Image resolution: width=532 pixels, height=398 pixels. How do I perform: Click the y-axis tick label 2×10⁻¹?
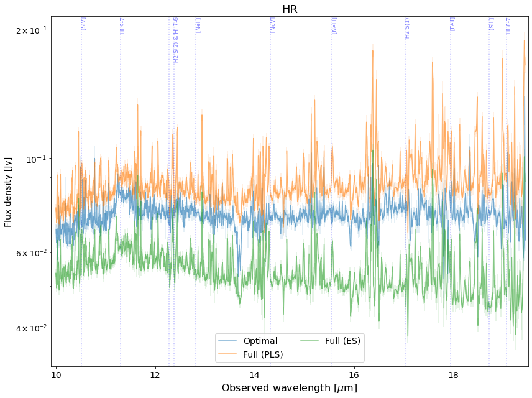click(32, 30)
